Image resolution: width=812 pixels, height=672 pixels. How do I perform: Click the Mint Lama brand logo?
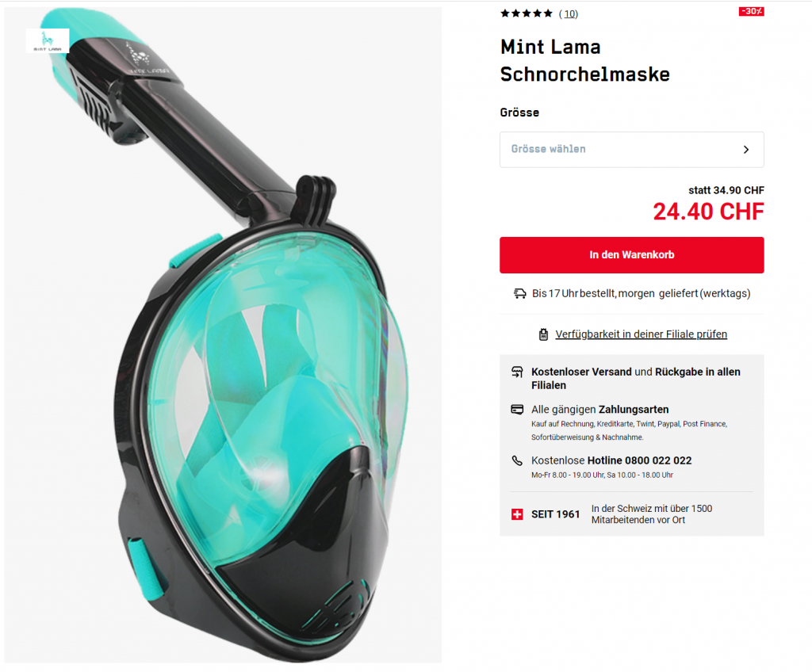click(x=47, y=41)
